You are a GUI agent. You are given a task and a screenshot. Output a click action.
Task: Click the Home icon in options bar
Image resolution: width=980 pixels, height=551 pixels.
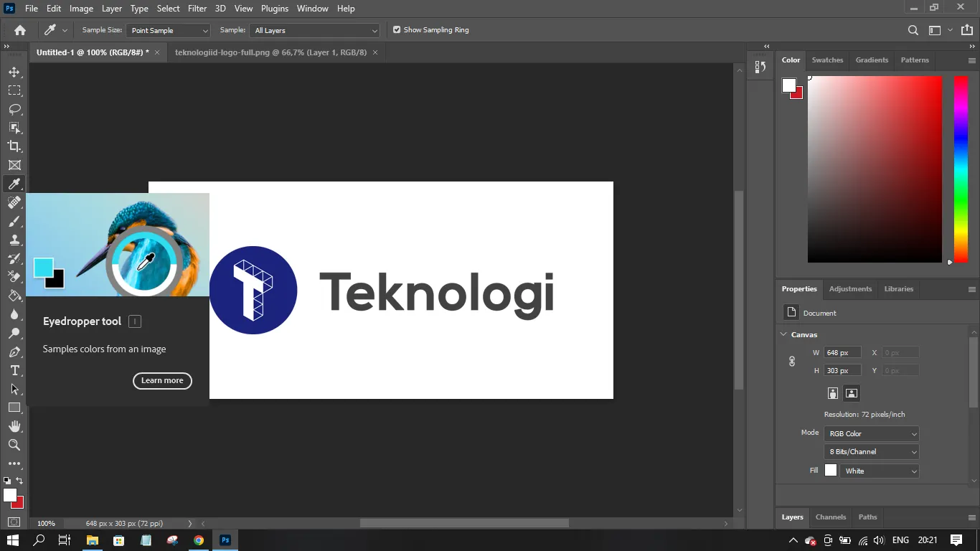(x=20, y=30)
